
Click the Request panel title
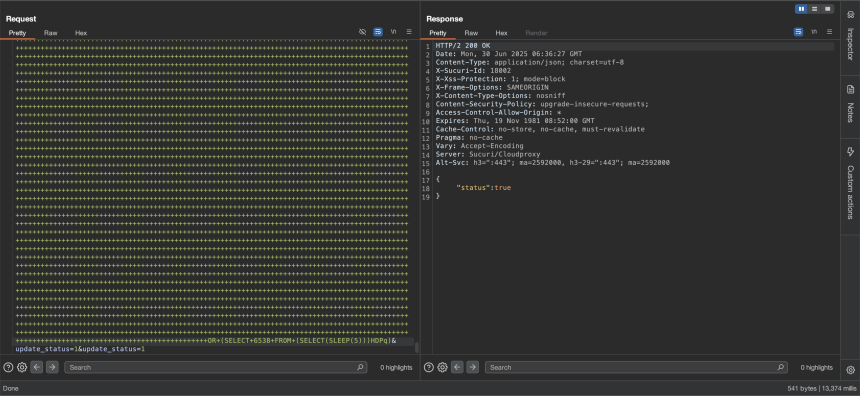(21, 19)
